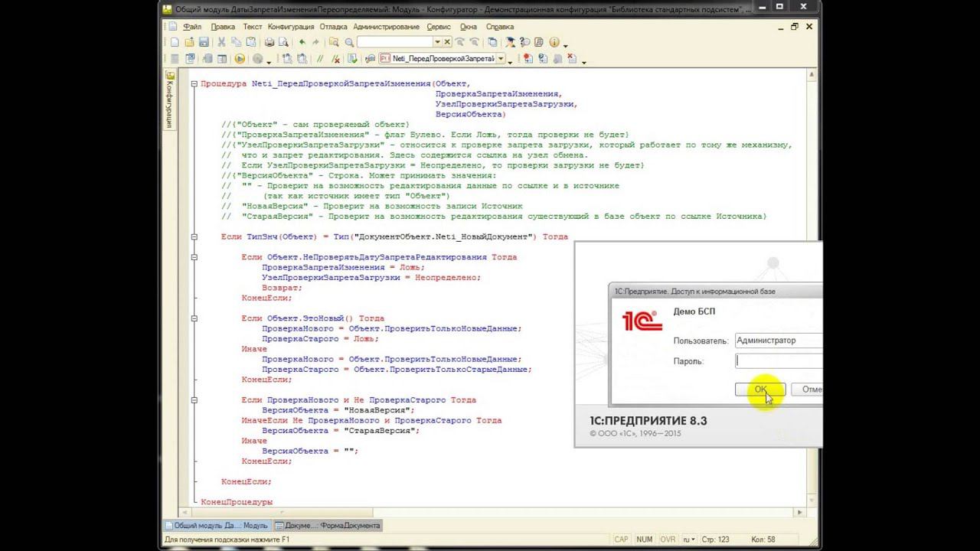This screenshot has height=551, width=980.
Task: Open the vertical Конфигурация side panel tab
Action: tap(169, 100)
